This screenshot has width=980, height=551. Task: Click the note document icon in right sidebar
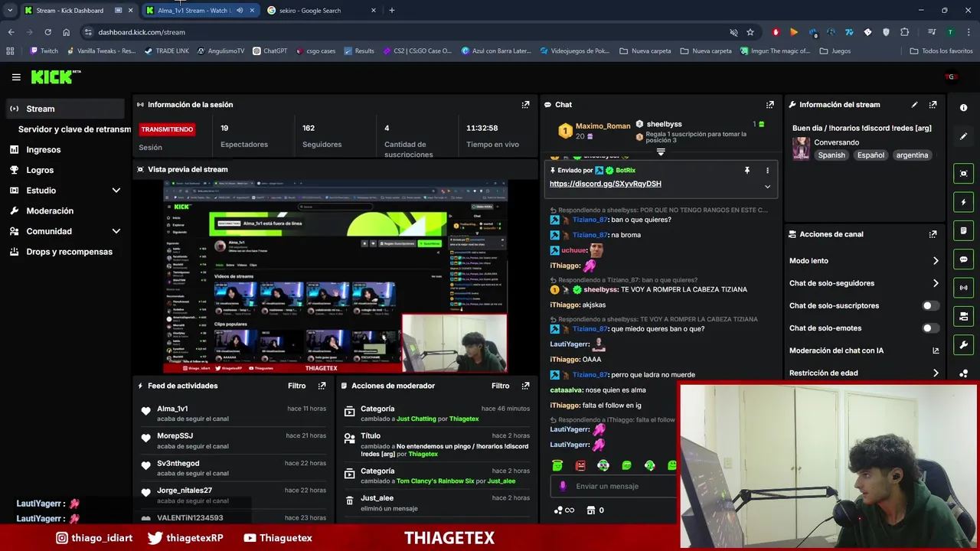(x=963, y=231)
